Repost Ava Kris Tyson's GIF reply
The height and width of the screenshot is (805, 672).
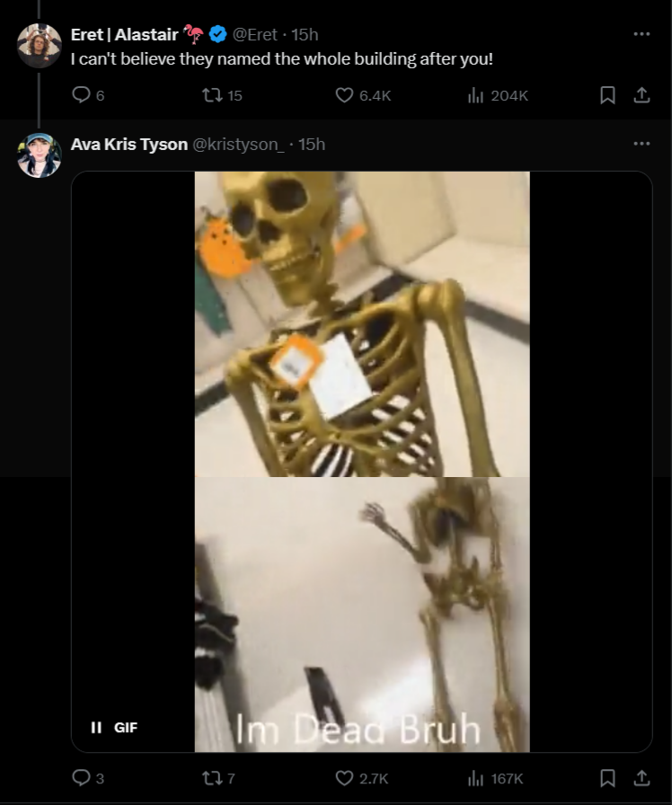point(212,778)
